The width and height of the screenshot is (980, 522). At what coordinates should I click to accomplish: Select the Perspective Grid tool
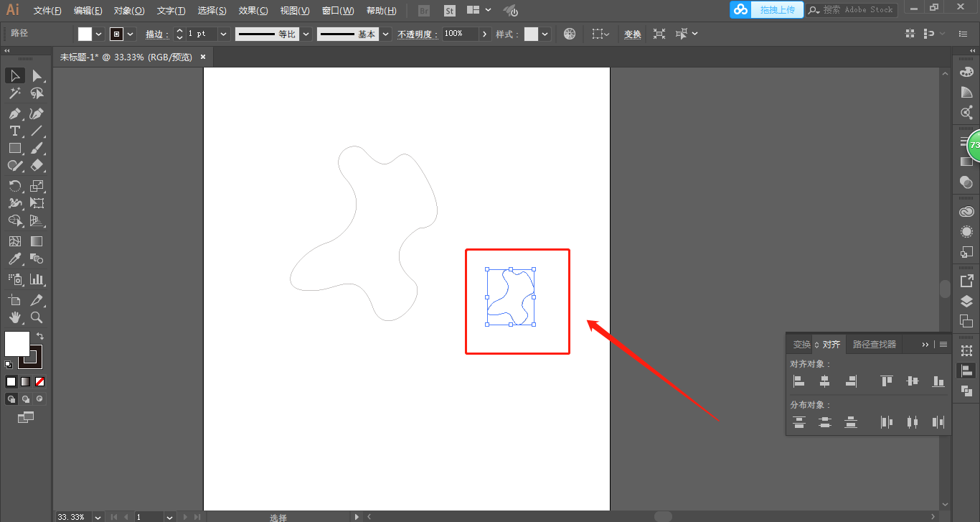[37, 220]
